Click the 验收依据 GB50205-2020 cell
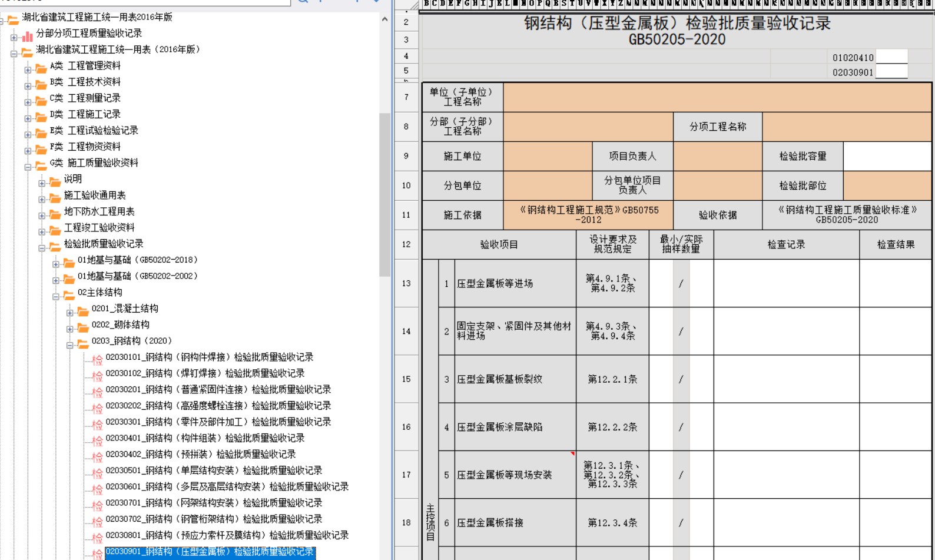The height and width of the screenshot is (560, 935). [847, 215]
